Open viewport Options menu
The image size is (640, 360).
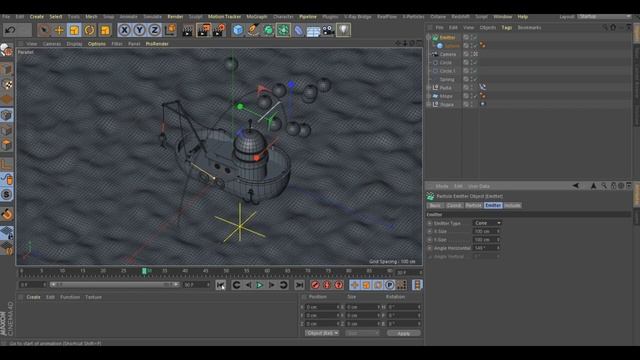[97, 44]
